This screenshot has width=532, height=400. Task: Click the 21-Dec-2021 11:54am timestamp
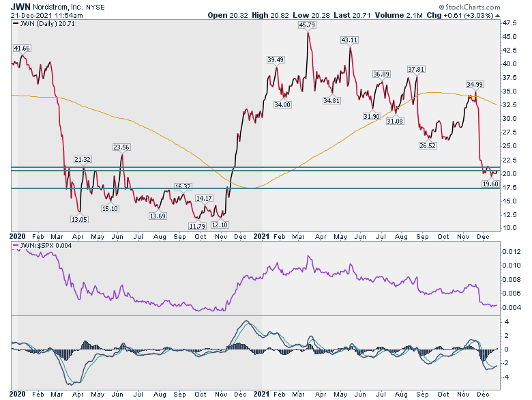pyautogui.click(x=46, y=16)
